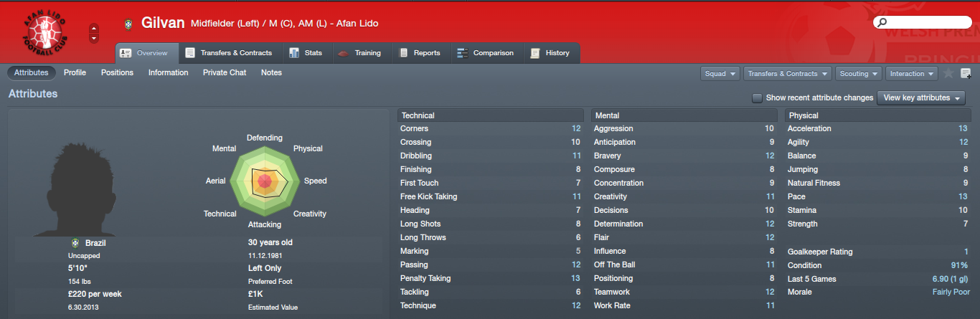Click the attribute radar polygon chart
The height and width of the screenshot is (319, 980).
(x=264, y=179)
